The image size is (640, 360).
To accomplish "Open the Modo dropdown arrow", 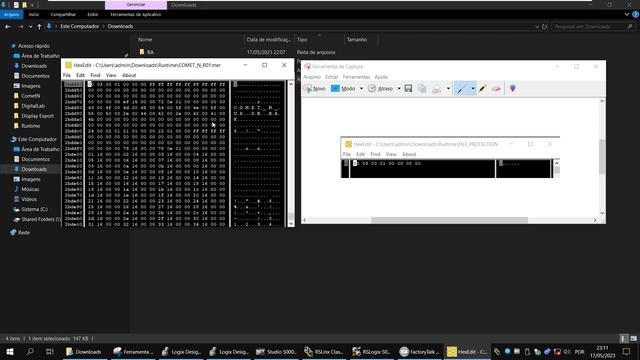I will point(361,89).
